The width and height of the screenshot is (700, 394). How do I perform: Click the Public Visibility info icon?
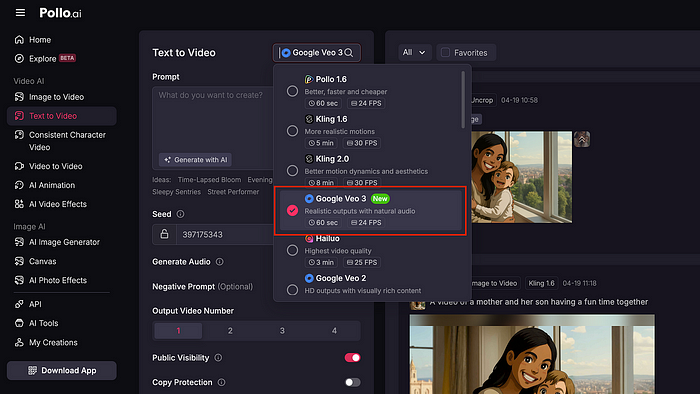click(218, 358)
